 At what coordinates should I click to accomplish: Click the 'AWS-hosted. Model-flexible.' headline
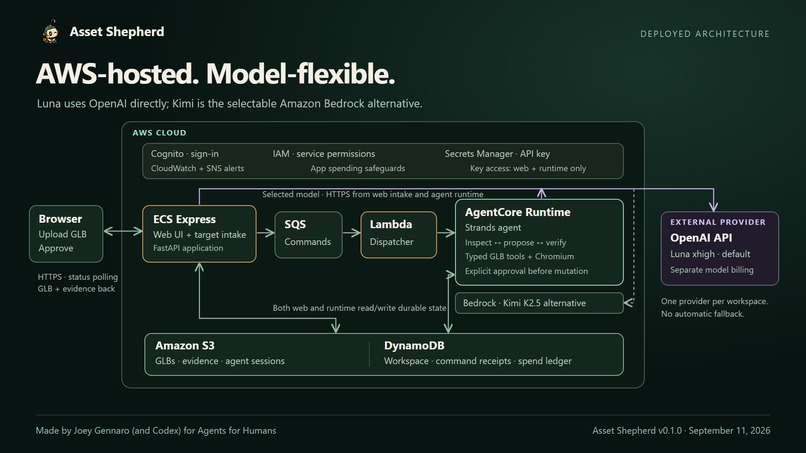(x=215, y=74)
